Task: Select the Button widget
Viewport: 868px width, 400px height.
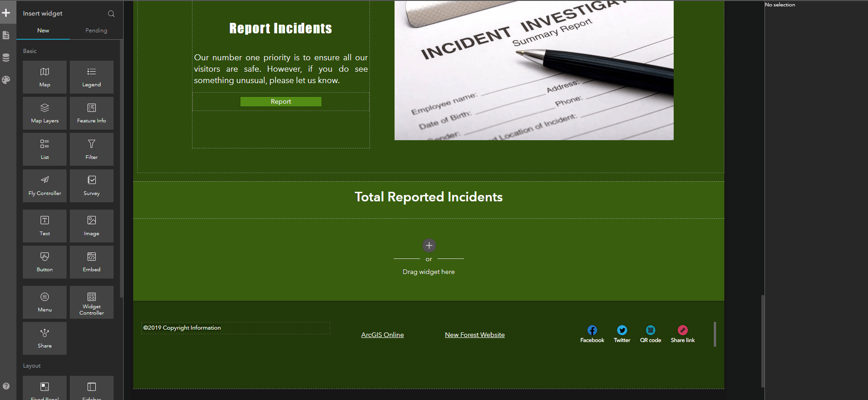Action: point(45,262)
